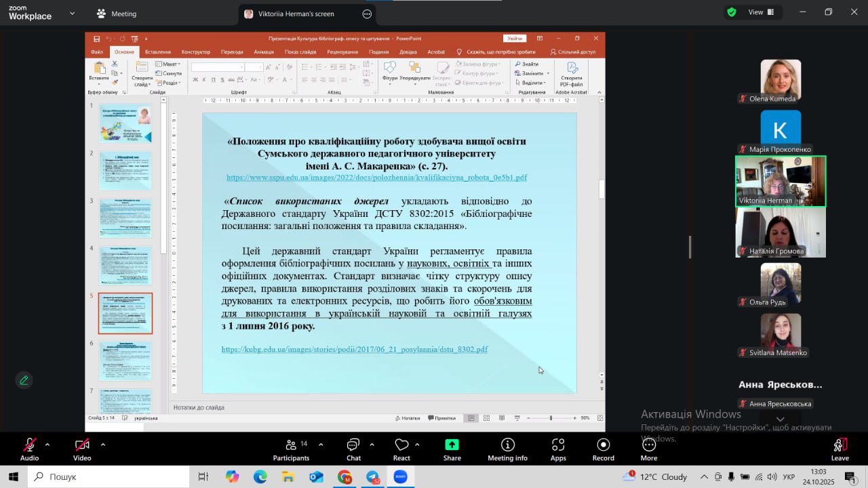The height and width of the screenshot is (488, 868).
Task: Toggle the slide notes pane in the status bar
Action: (x=407, y=418)
